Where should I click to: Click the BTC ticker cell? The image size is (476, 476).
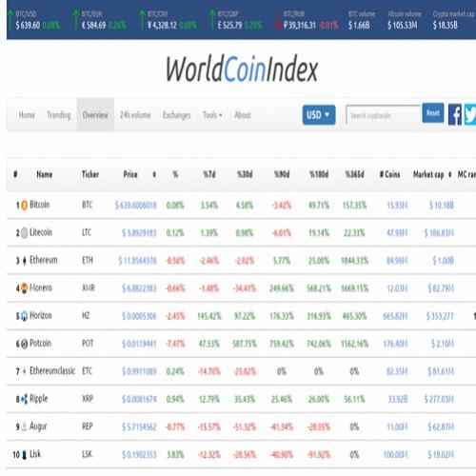click(88, 205)
